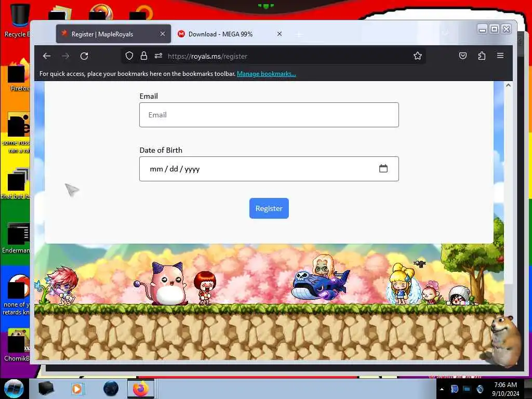Click the page scrollbar up arrow
532x399 pixels.
508,85
